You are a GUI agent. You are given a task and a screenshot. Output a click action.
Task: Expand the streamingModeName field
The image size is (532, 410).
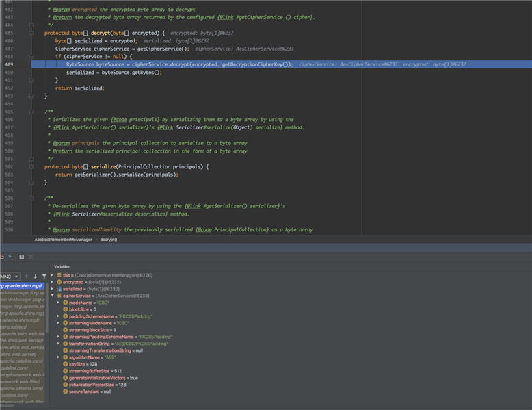coord(58,323)
